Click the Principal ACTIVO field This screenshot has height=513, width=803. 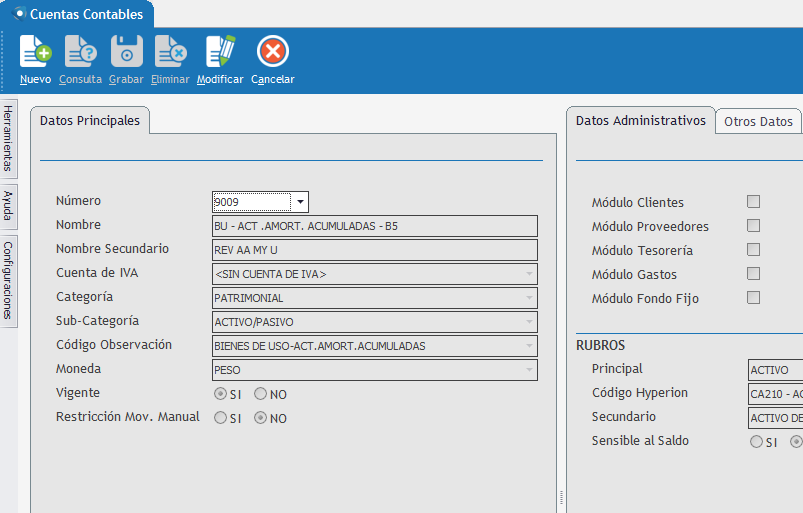click(775, 370)
